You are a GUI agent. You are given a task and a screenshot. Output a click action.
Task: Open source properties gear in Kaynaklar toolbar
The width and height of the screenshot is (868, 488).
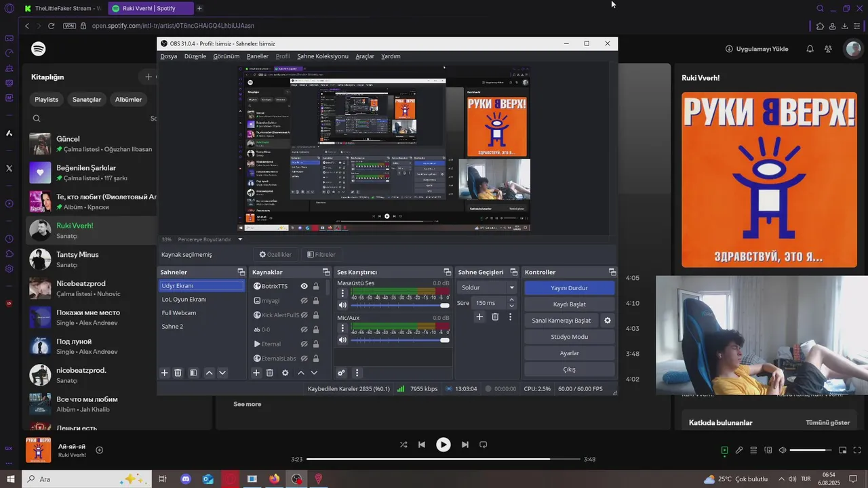coord(285,373)
